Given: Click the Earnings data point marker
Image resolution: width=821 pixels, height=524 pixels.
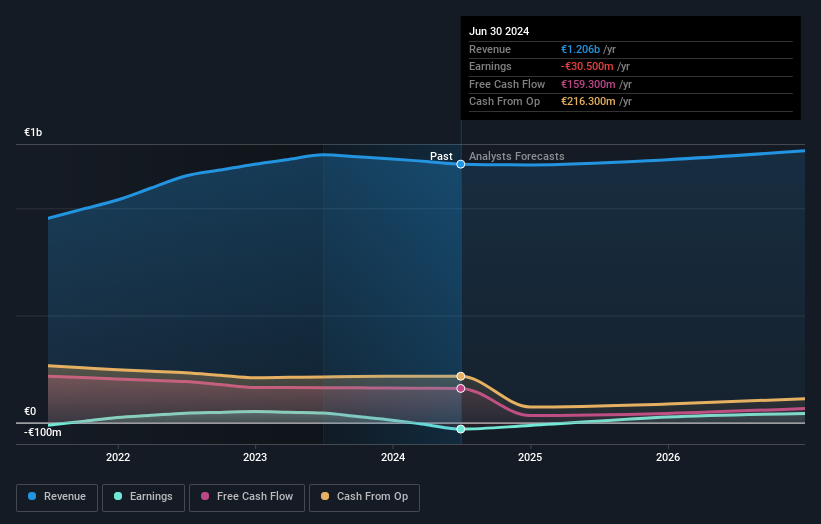Looking at the screenshot, I should 461,429.
